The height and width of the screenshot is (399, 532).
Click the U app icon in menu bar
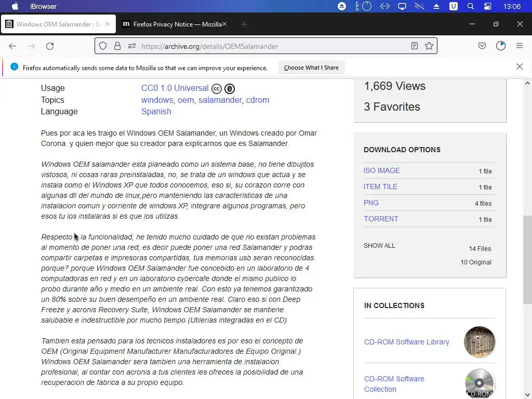[x=453, y=6]
